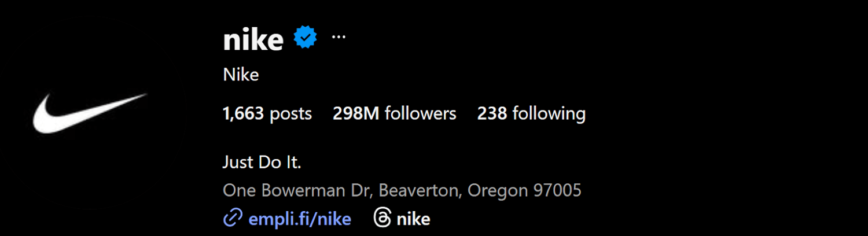The height and width of the screenshot is (236, 868).
Task: Click the 1,663 post count number
Action: [243, 113]
